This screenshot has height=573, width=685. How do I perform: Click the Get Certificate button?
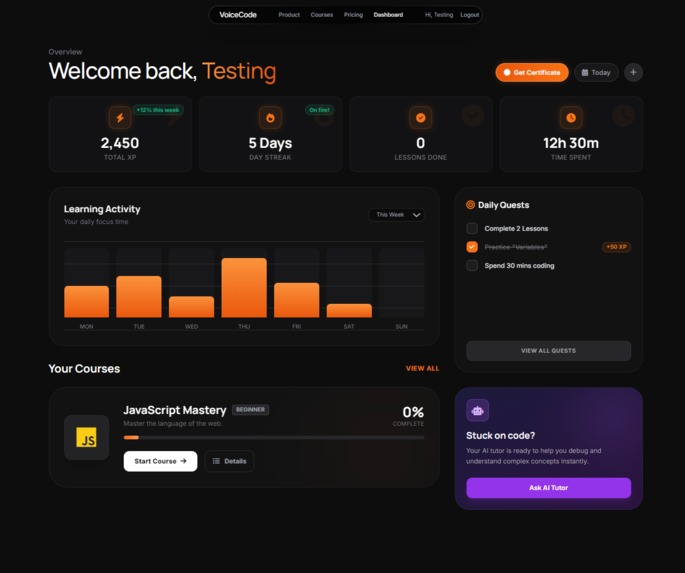532,72
